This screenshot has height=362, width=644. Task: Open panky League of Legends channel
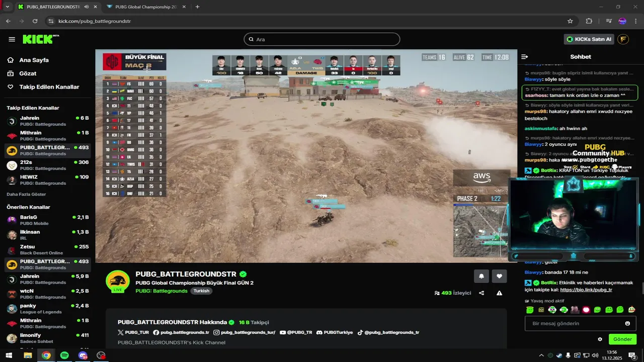coord(48,308)
